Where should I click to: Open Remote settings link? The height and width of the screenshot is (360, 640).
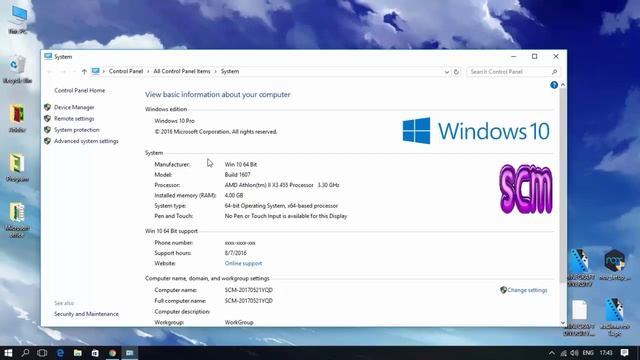(74, 119)
